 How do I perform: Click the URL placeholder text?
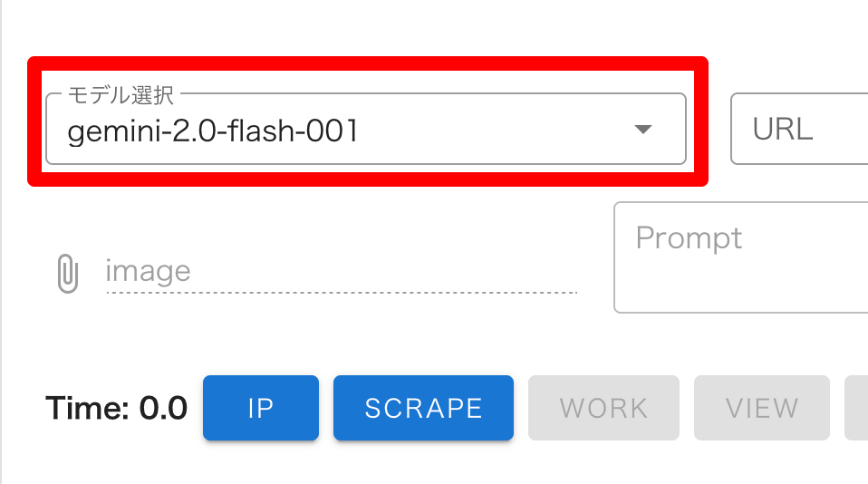pyautogui.click(x=783, y=129)
